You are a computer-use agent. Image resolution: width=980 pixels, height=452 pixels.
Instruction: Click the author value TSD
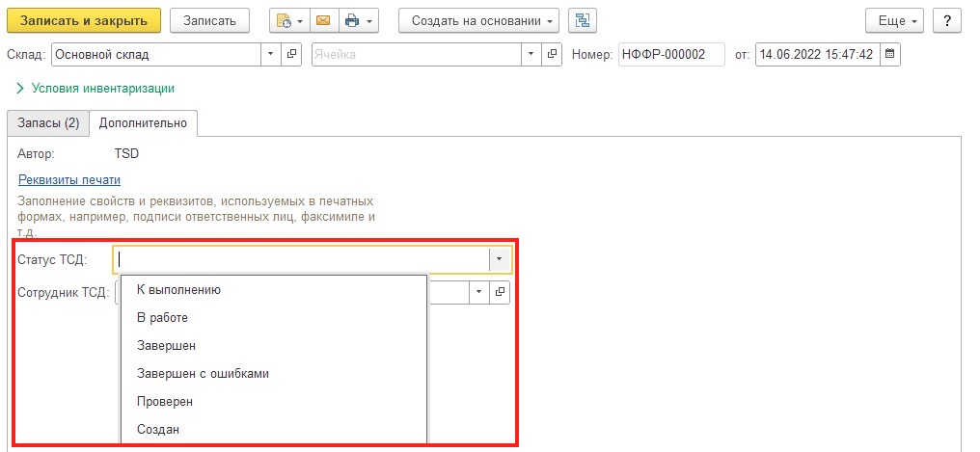coord(127,153)
